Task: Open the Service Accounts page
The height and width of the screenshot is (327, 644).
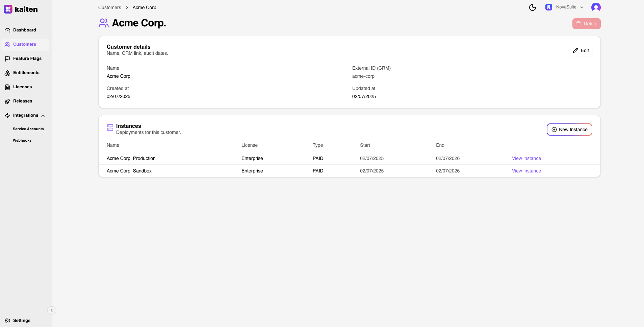Action: tap(28, 129)
